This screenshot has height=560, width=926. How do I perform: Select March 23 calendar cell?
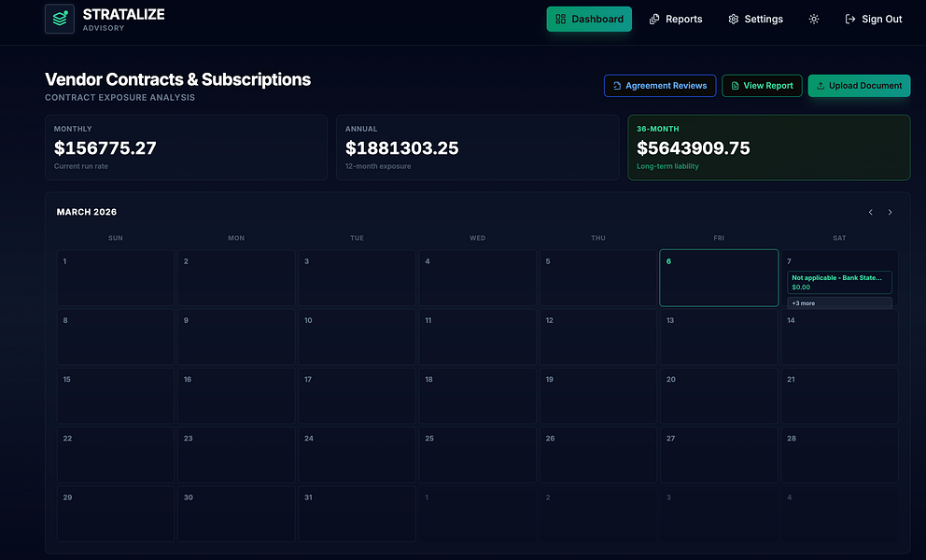click(236, 455)
